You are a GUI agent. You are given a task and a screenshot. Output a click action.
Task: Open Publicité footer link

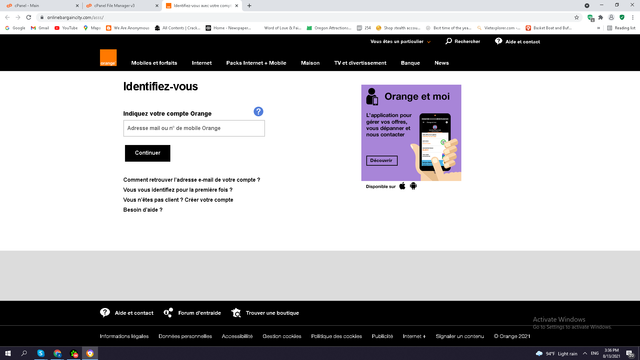(382, 336)
